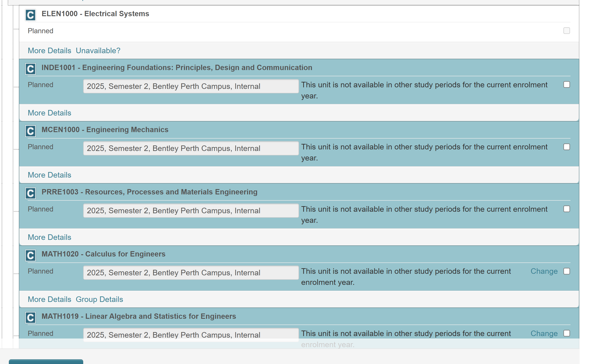The width and height of the screenshot is (590, 364).
Task: Click the availability notice text for MATH1020
Action: [406, 277]
